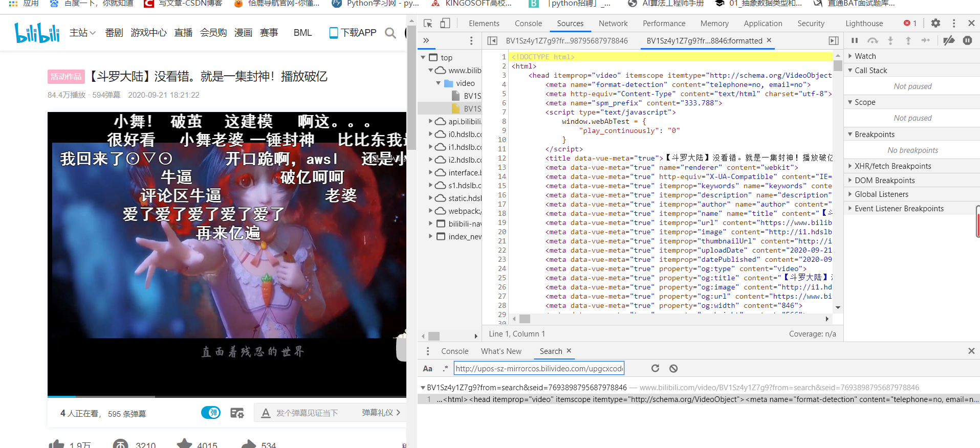Open the navigator pane options menu
The image size is (980, 448).
pos(471,40)
